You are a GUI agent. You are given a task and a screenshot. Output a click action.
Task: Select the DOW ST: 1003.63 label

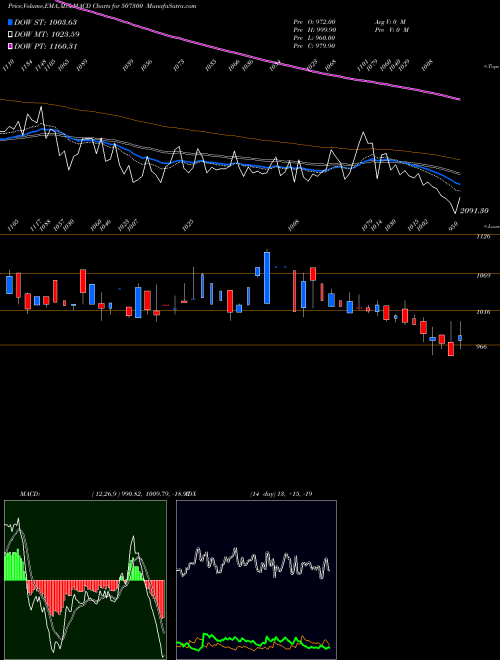45,22
